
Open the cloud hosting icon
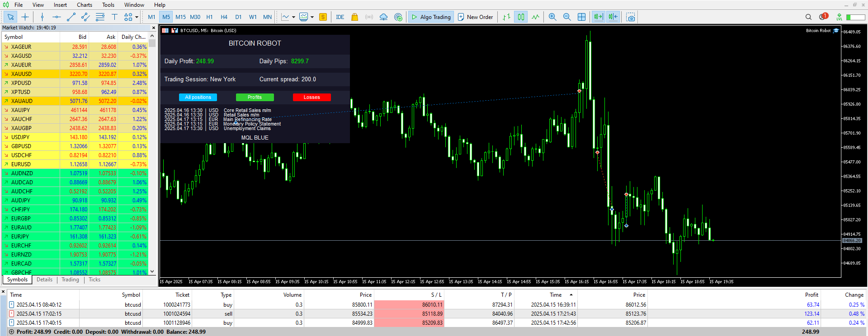383,17
